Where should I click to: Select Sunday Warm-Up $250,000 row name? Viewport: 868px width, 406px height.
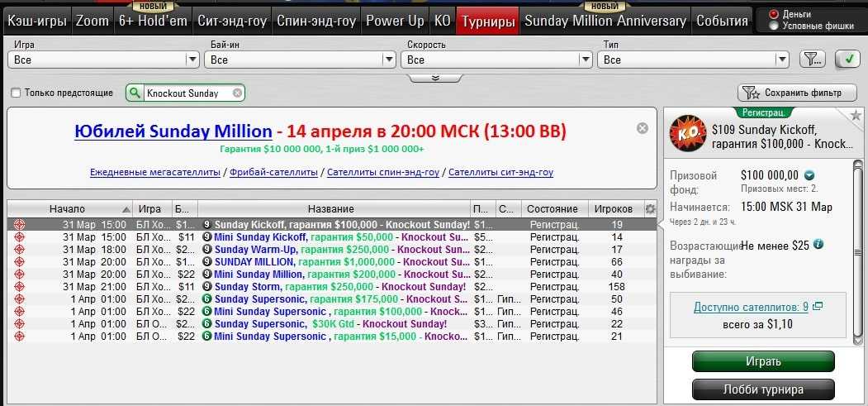click(343, 249)
